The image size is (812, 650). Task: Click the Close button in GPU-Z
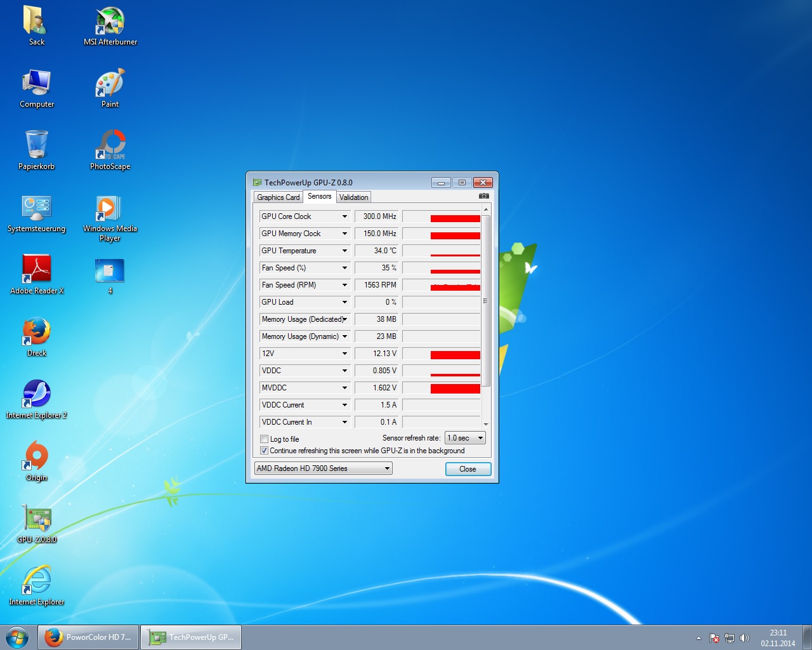pyautogui.click(x=468, y=469)
